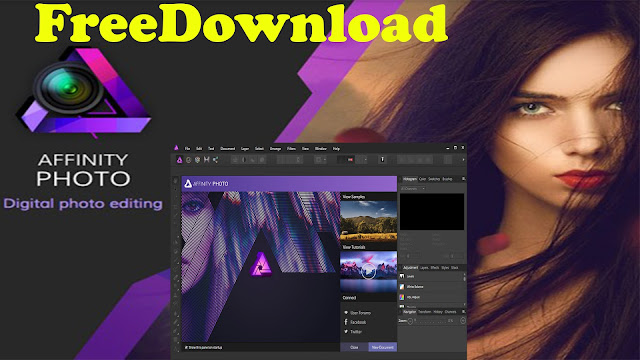Click the Facebook icon under Connect
The height and width of the screenshot is (360, 640).
point(346,322)
